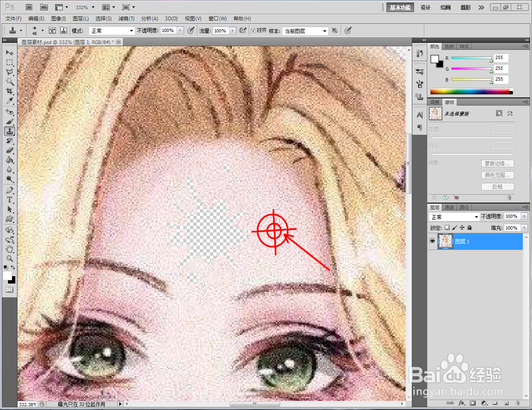Open layer fill slider arrow
532x410 pixels.
click(x=524, y=228)
